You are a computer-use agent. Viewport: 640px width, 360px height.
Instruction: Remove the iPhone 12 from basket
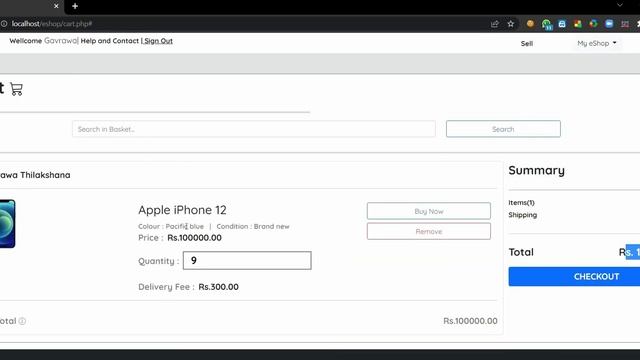[429, 231]
